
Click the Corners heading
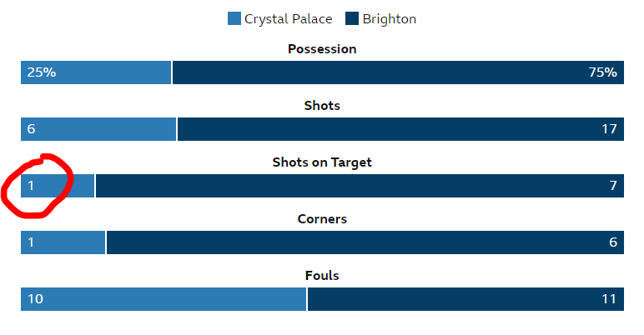coord(322,219)
